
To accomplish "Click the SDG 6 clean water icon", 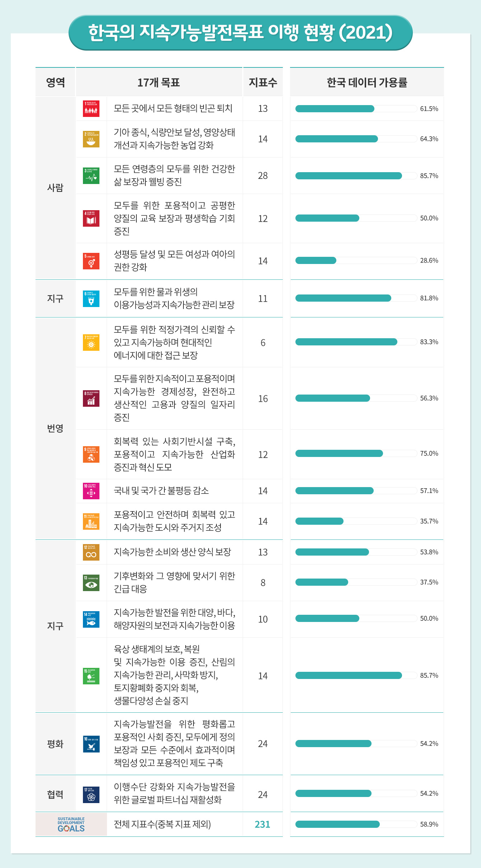I will point(91,298).
